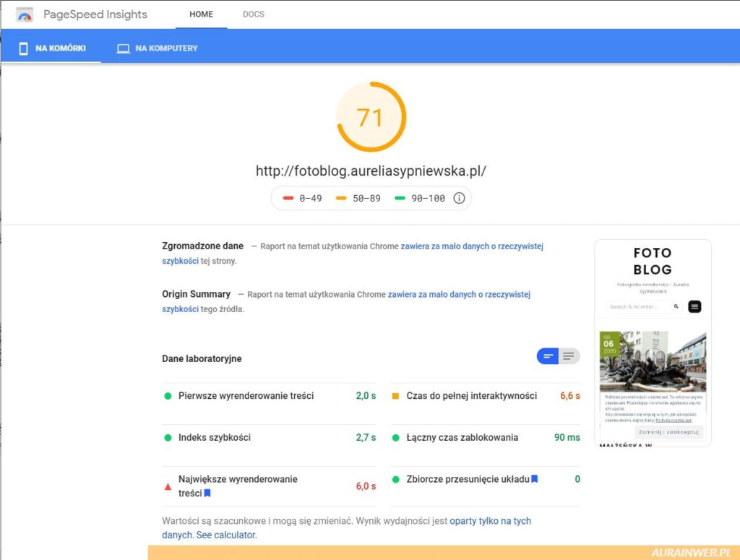Click bookmark icon beside Największe wyrenderowanie treści
This screenshot has width=740, height=560.
(x=207, y=493)
